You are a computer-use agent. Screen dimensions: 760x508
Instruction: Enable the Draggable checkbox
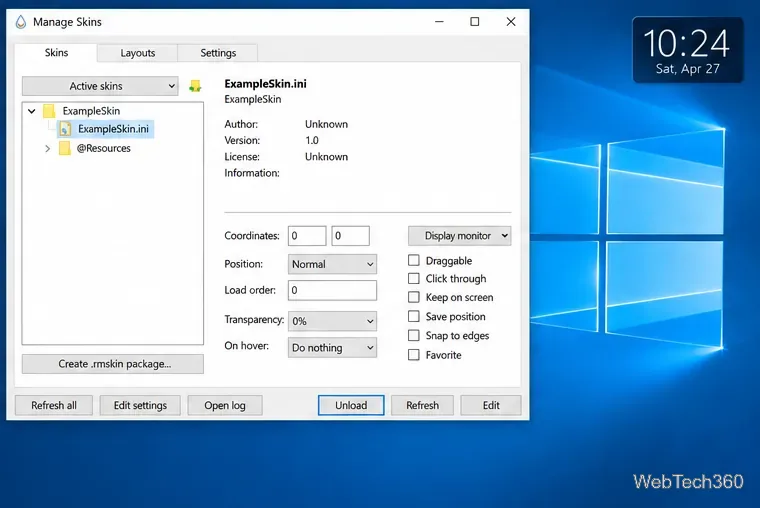(413, 260)
